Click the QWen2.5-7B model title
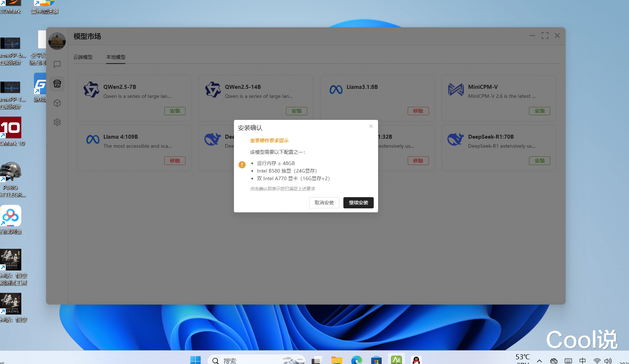This screenshot has width=629, height=364. point(120,87)
